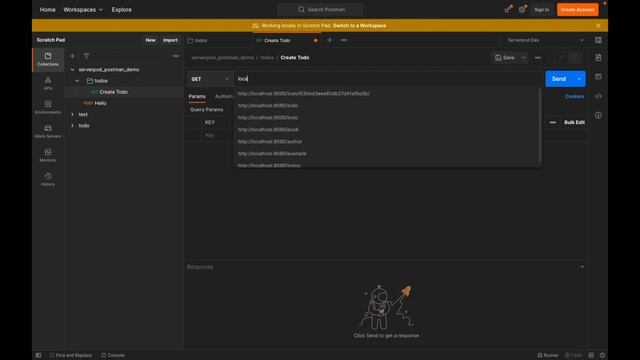
Task: Go to Home in the top navigation
Action: (47, 9)
